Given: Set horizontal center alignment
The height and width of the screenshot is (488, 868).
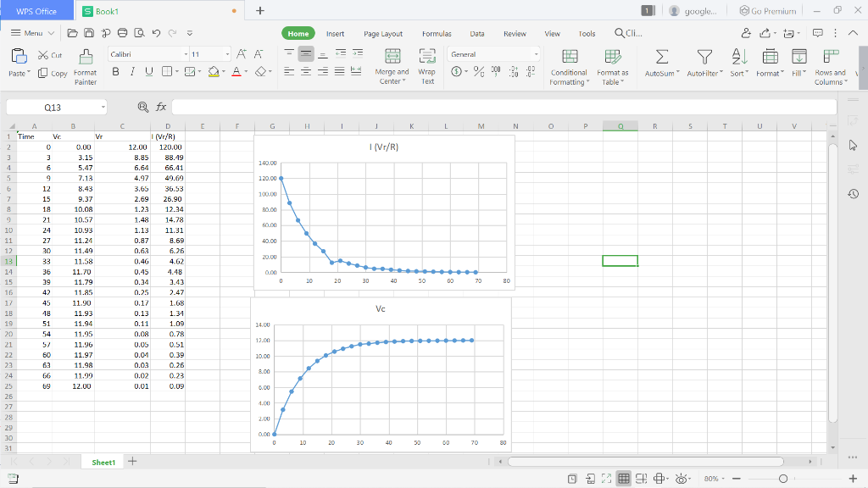Looking at the screenshot, I should click(x=305, y=71).
